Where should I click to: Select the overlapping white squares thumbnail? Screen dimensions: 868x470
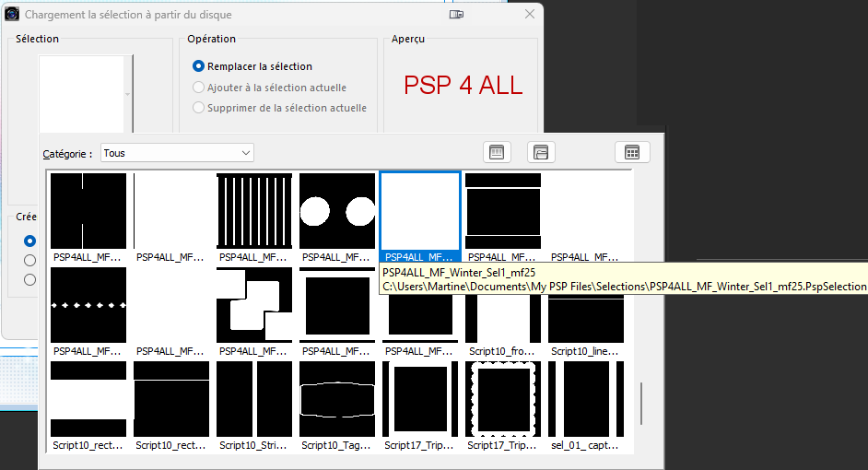(x=254, y=305)
